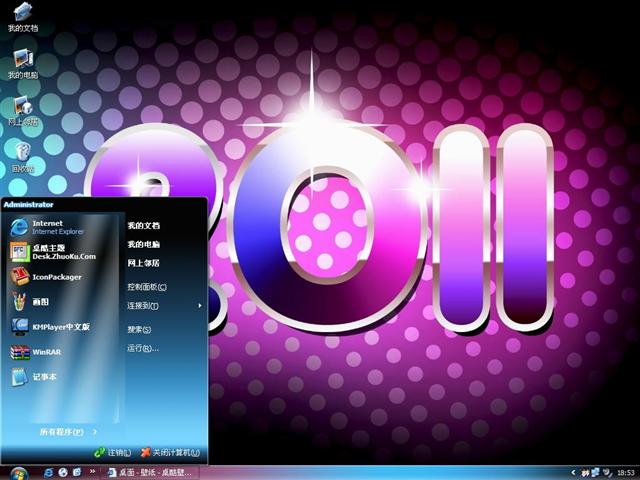Click Internet Explorer quick launch icon
The width and height of the screenshot is (640, 480).
(x=48, y=472)
